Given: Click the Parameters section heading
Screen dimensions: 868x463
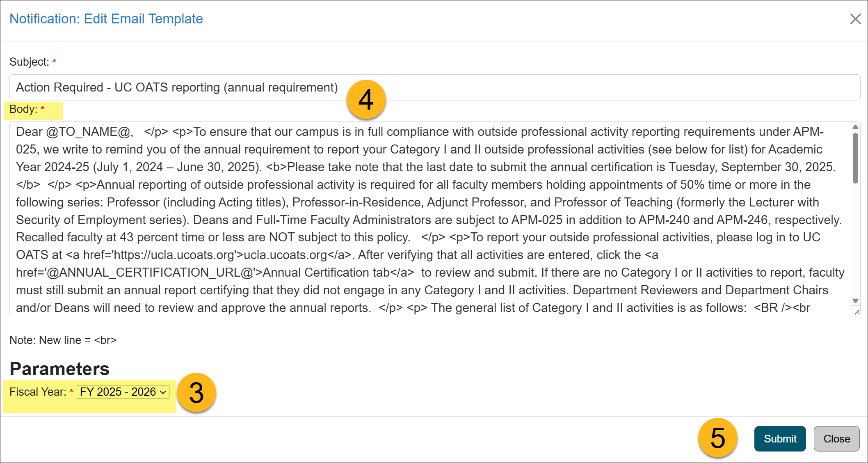Looking at the screenshot, I should point(59,368).
